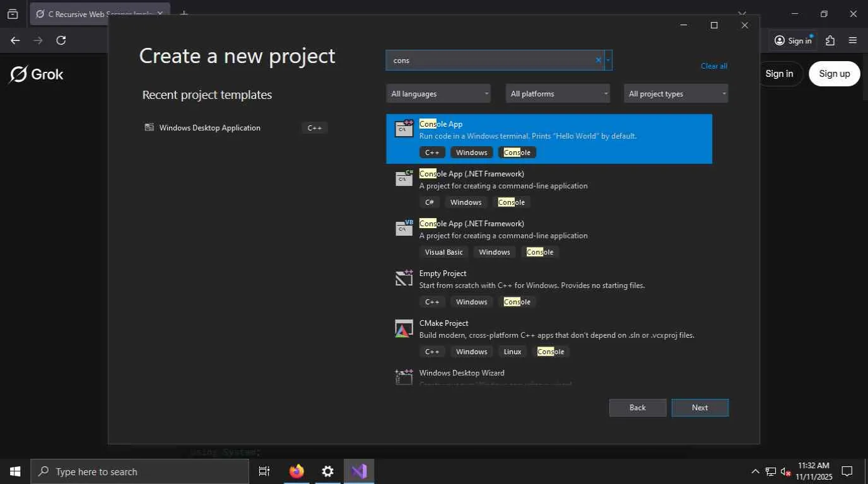Click the "Recent project templates" heading
This screenshot has height=484, width=868.
(x=207, y=95)
